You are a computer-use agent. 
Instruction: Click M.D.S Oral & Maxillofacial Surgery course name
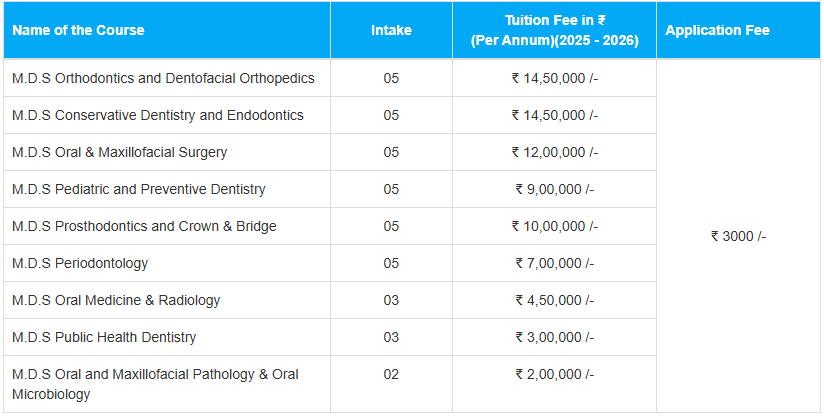(120, 152)
